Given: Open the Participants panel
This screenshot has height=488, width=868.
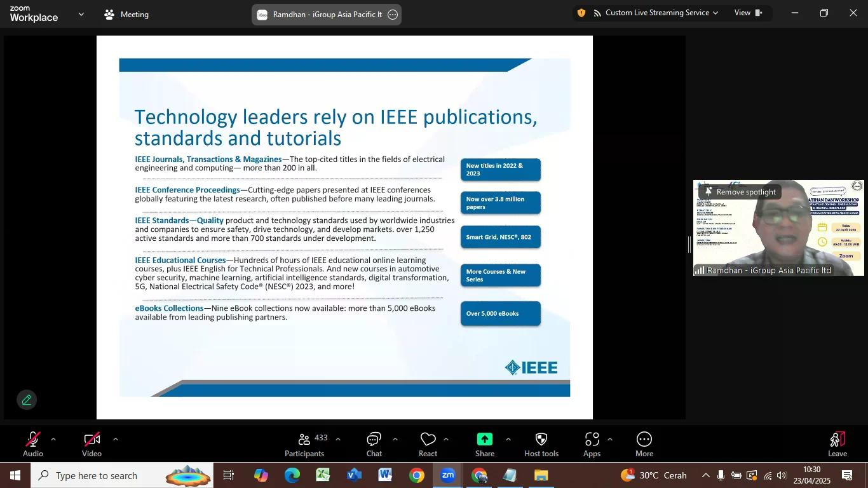Looking at the screenshot, I should [304, 444].
